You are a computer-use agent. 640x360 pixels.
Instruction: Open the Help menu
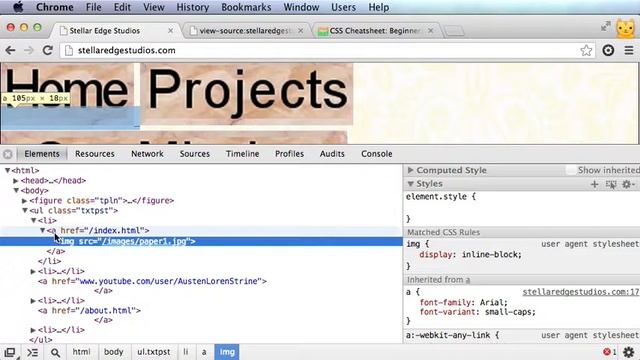click(379, 7)
